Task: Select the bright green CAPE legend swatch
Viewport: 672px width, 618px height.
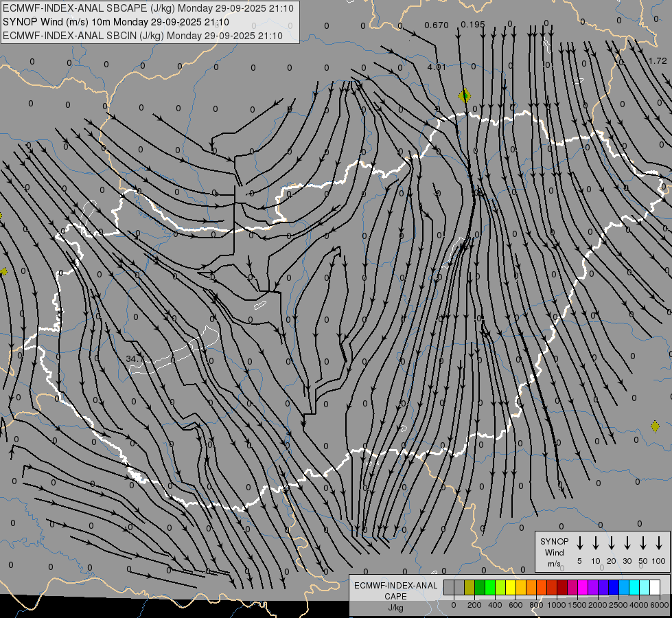Action: pos(490,587)
